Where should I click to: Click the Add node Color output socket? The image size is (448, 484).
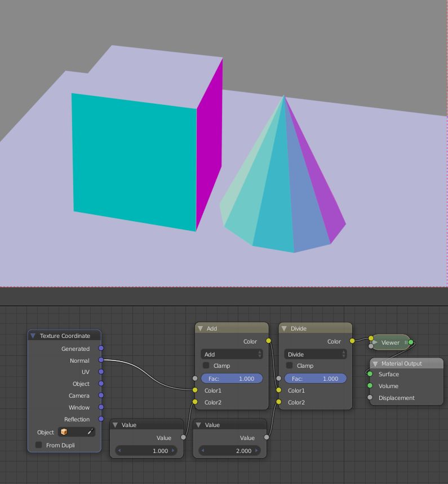(x=269, y=341)
